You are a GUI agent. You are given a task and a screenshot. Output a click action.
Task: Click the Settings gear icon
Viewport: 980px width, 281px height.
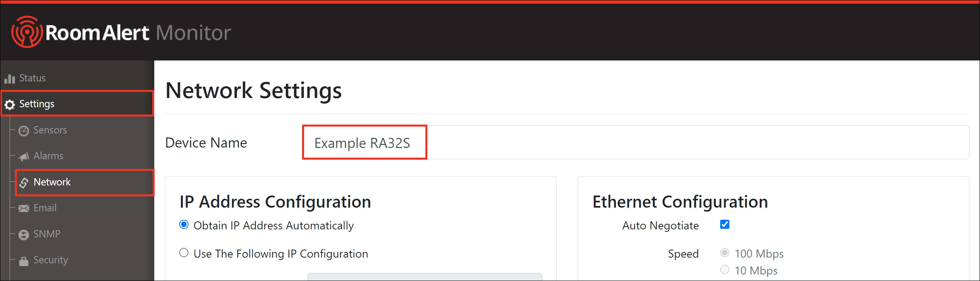click(10, 104)
